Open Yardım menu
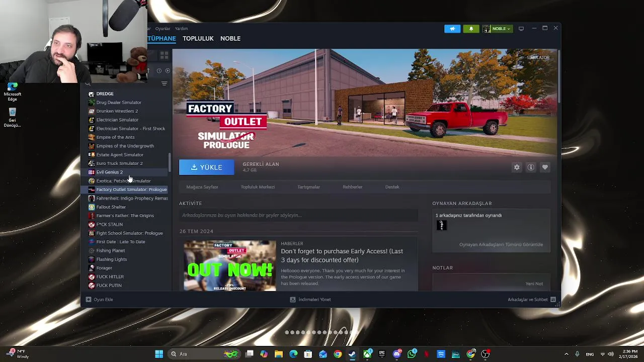Image resolution: width=644 pixels, height=362 pixels. [181, 29]
